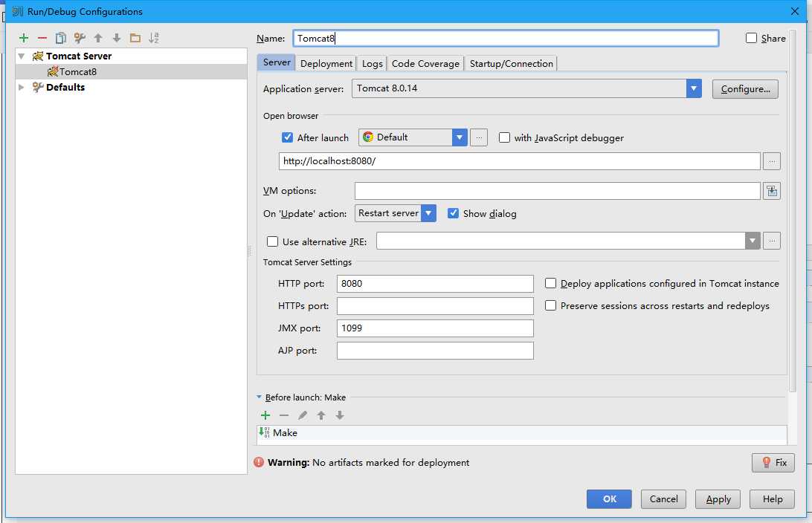Click the Tomcat icon beside the Tomcat8 entry
The width and height of the screenshot is (812, 523).
point(53,71)
